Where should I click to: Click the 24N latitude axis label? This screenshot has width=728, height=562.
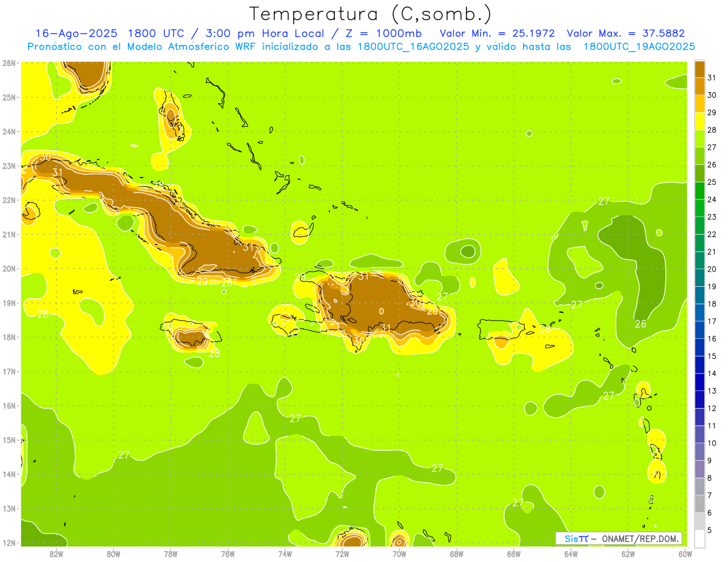pos(9,132)
